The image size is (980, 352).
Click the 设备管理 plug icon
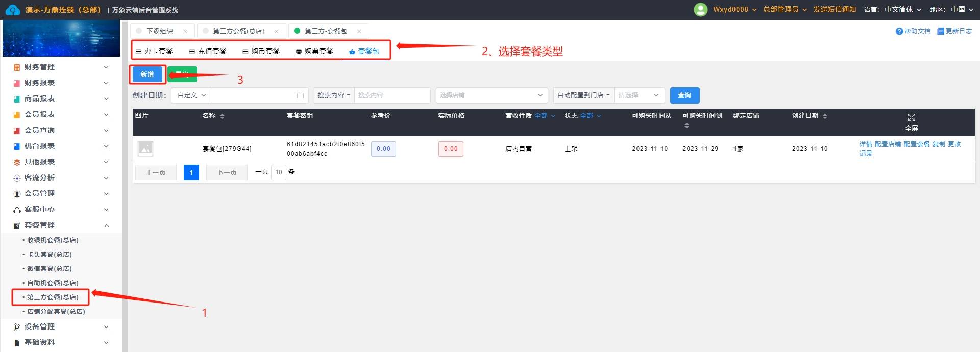point(17,327)
